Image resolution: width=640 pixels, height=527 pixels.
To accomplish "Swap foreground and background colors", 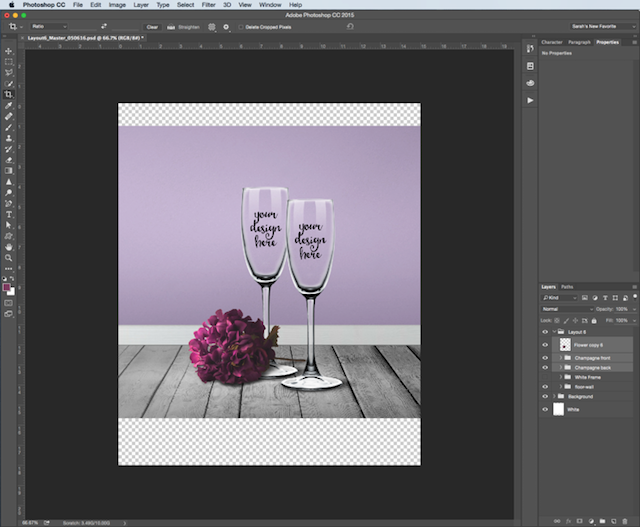I will pyautogui.click(x=12, y=278).
